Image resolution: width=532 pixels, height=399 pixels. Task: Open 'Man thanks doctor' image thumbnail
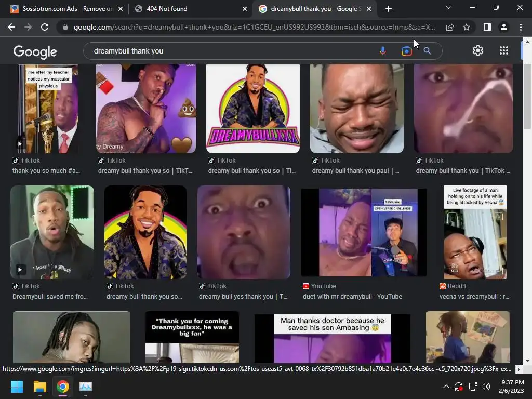332,338
